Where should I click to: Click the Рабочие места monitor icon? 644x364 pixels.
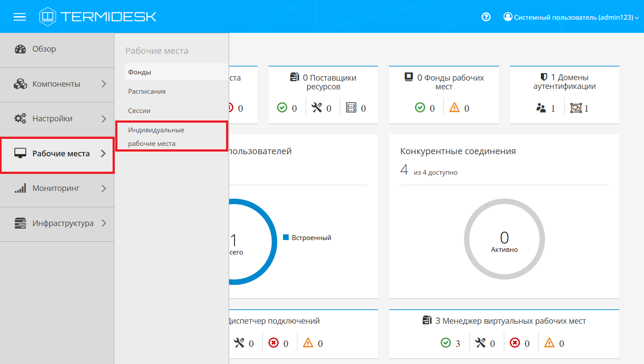tap(20, 153)
